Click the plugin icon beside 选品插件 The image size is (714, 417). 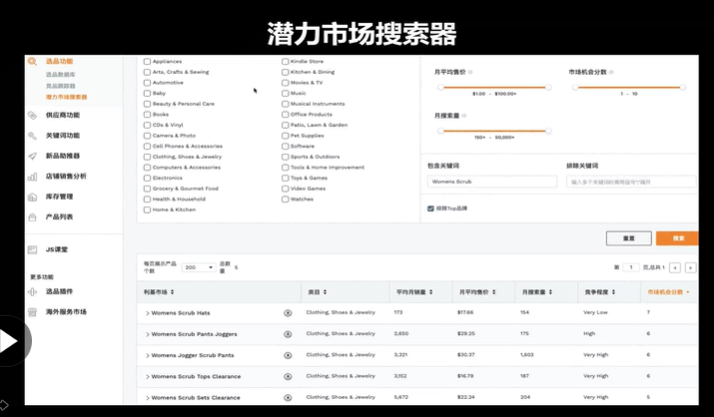point(32,292)
